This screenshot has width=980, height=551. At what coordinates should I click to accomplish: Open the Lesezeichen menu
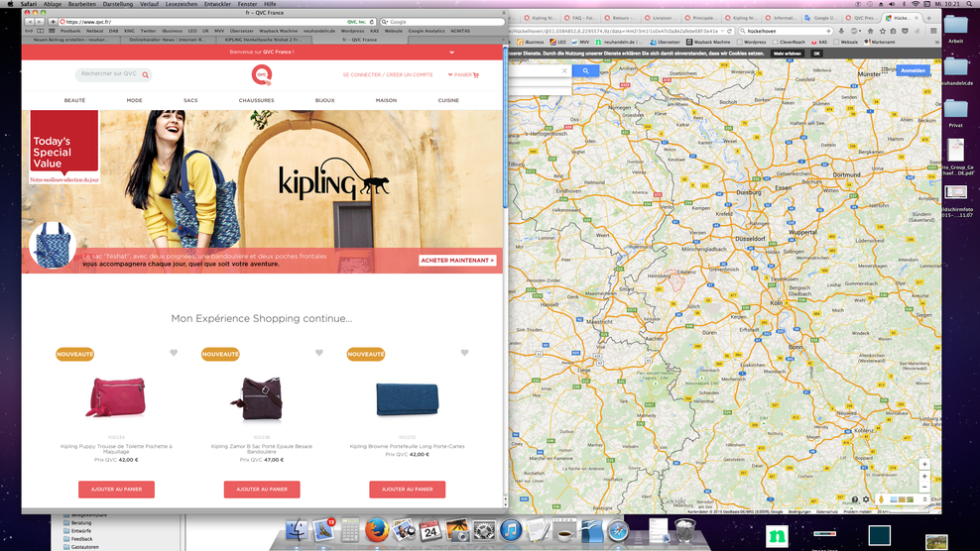[x=182, y=4]
